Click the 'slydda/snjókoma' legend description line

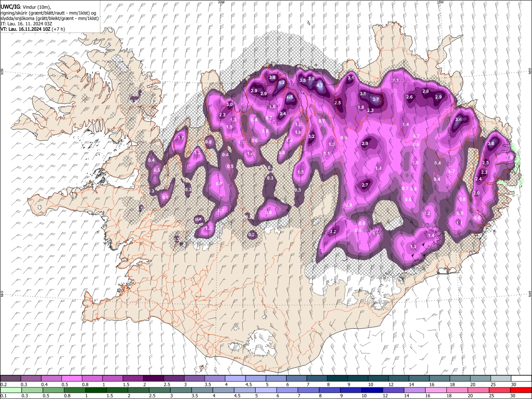(x=49, y=18)
